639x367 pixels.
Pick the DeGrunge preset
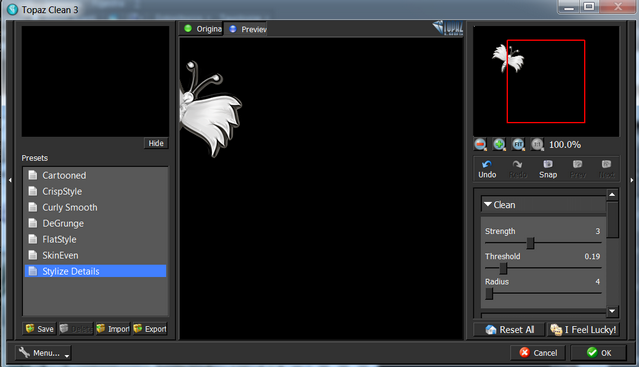tap(95, 223)
